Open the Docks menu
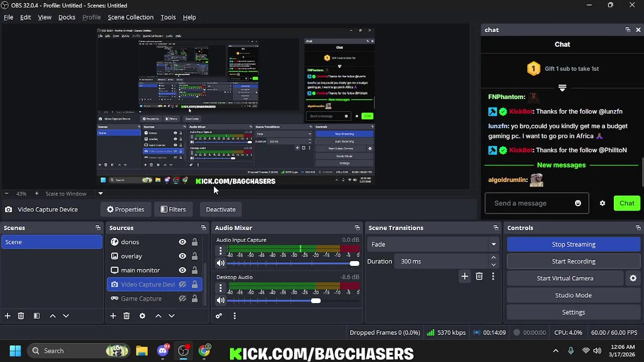 (67, 17)
